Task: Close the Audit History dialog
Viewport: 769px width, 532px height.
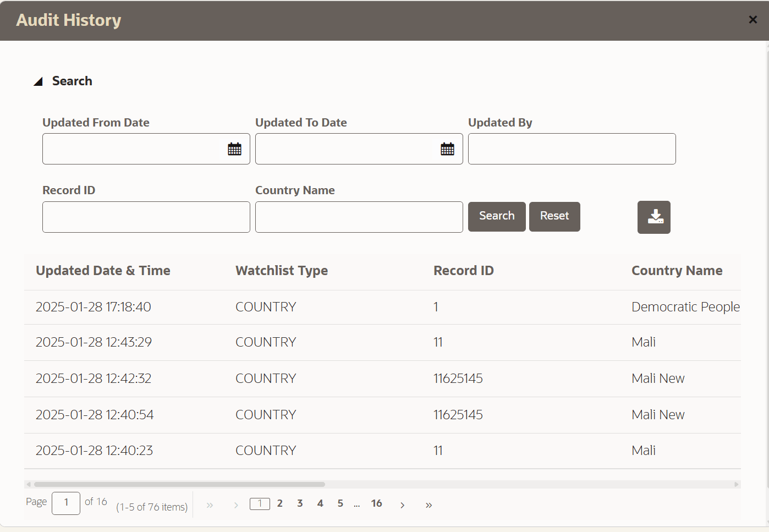Action: pyautogui.click(x=753, y=20)
